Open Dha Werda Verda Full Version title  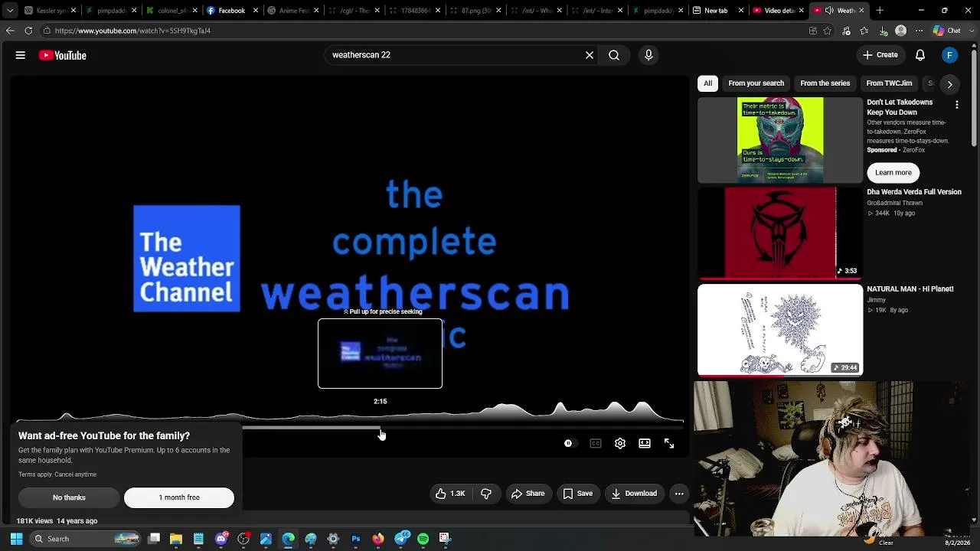pyautogui.click(x=914, y=192)
